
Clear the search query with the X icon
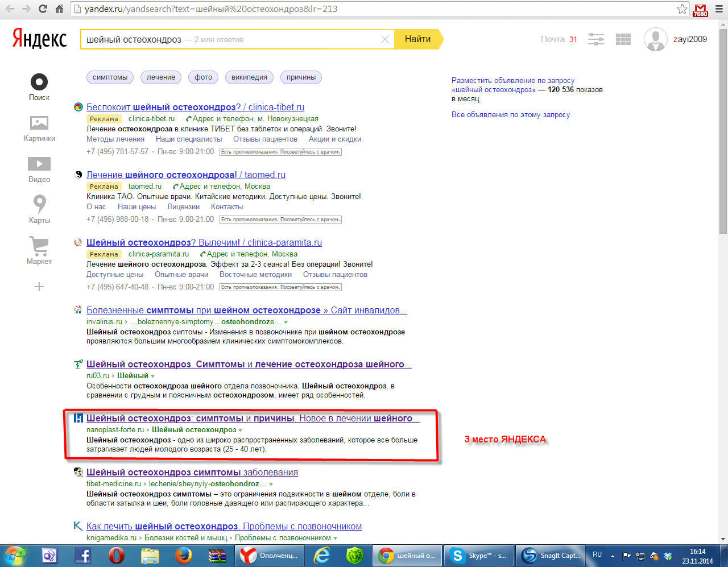pyautogui.click(x=385, y=39)
